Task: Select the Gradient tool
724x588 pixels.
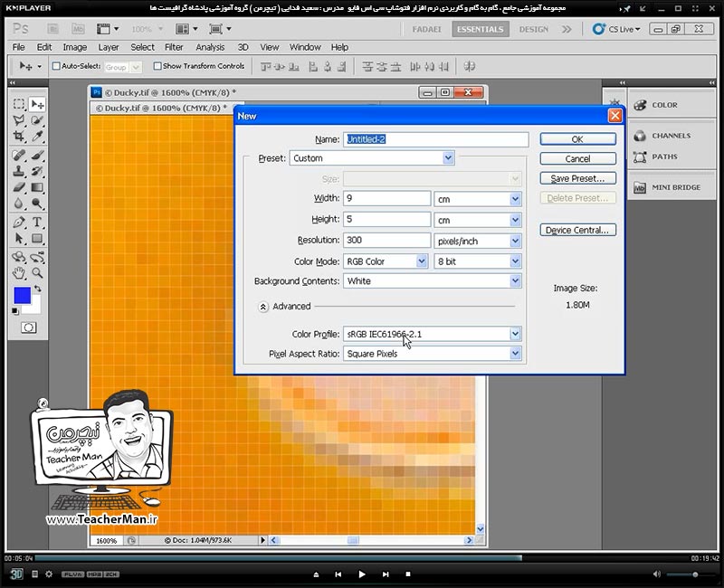Action: [37, 187]
